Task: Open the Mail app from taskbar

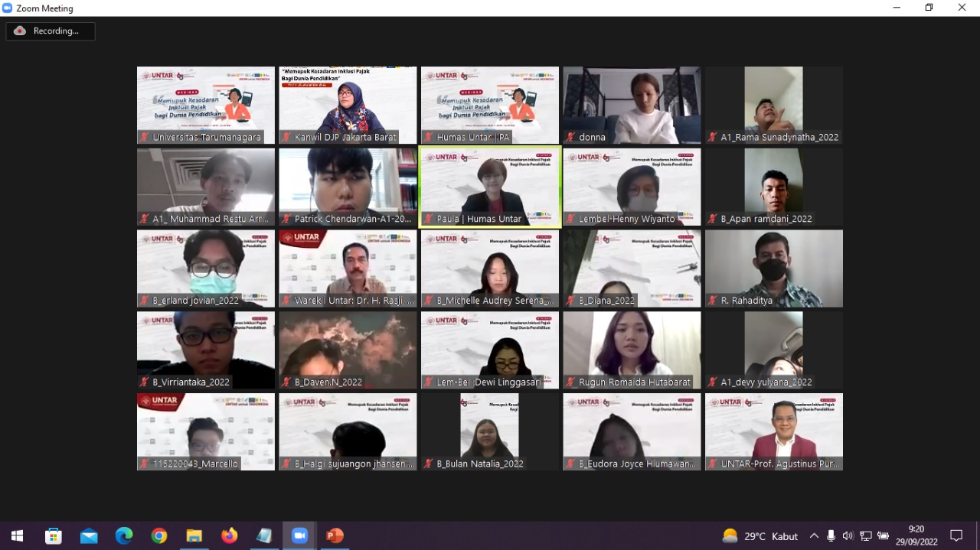Action: tap(89, 535)
